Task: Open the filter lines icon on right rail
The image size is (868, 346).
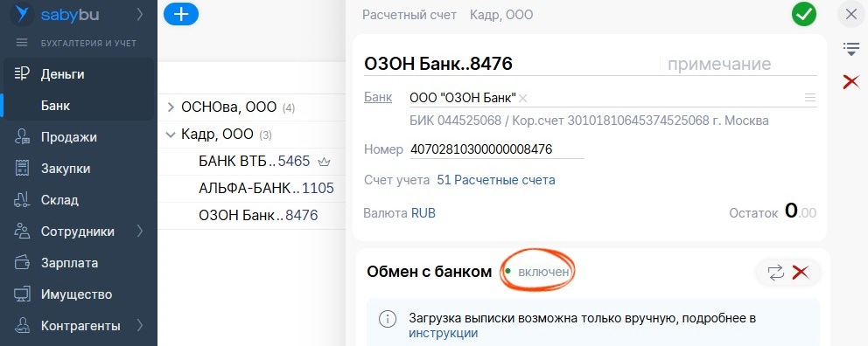Action: pyautogui.click(x=850, y=49)
